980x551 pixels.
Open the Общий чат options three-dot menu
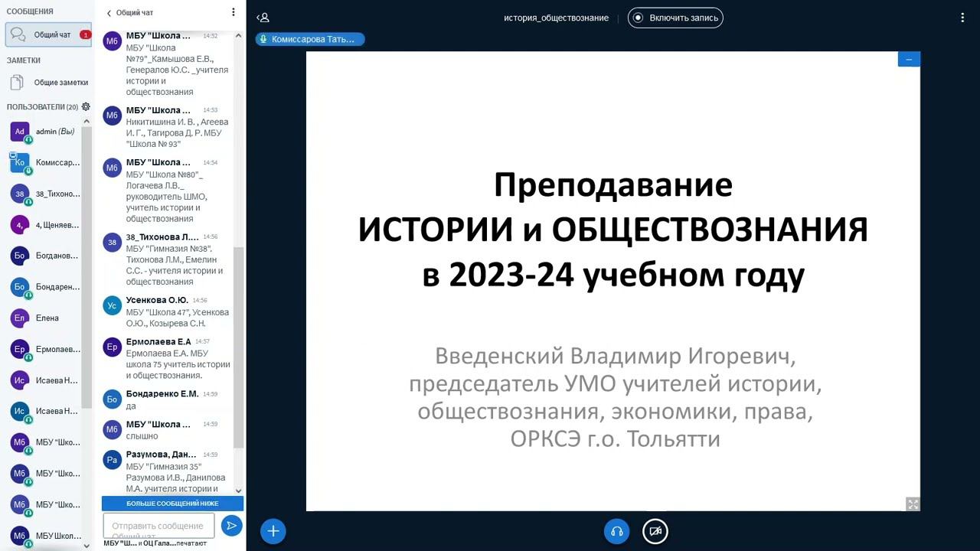(x=234, y=12)
